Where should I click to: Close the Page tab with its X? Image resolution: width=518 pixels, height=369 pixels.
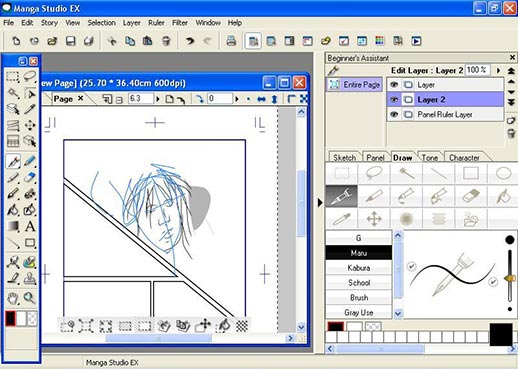80,98
